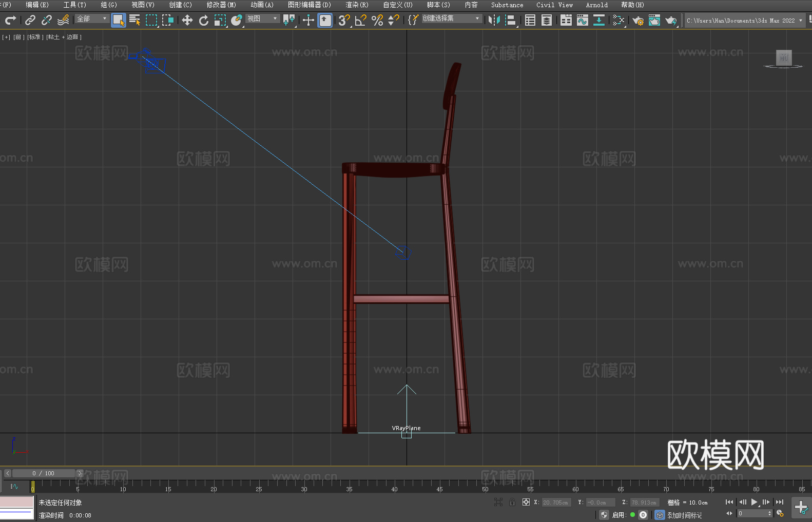Viewport: 812px width, 522px height.
Task: Open the Substance menu
Action: (507, 5)
